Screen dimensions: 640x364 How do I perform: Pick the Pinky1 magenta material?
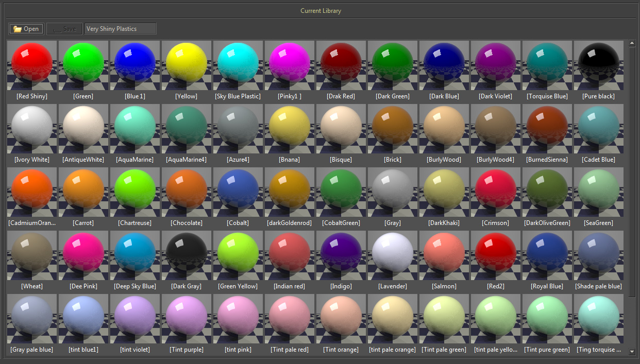point(290,65)
